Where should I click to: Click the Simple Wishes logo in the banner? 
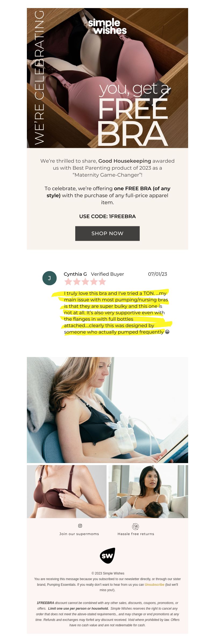coord(107,26)
